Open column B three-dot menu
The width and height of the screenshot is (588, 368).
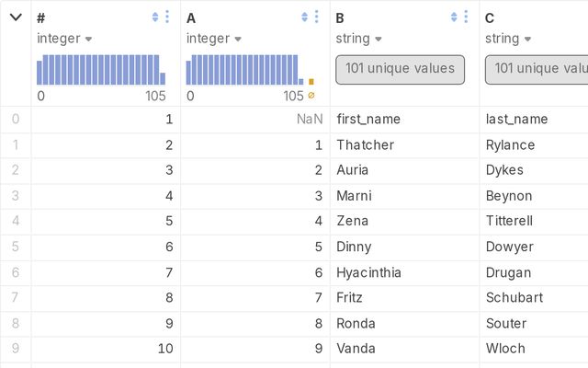click(466, 17)
